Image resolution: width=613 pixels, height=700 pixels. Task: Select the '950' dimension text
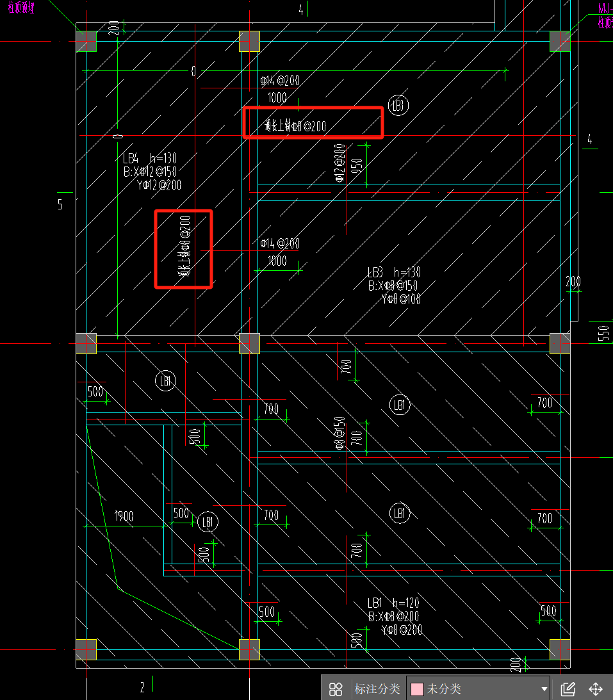pyautogui.click(x=357, y=166)
